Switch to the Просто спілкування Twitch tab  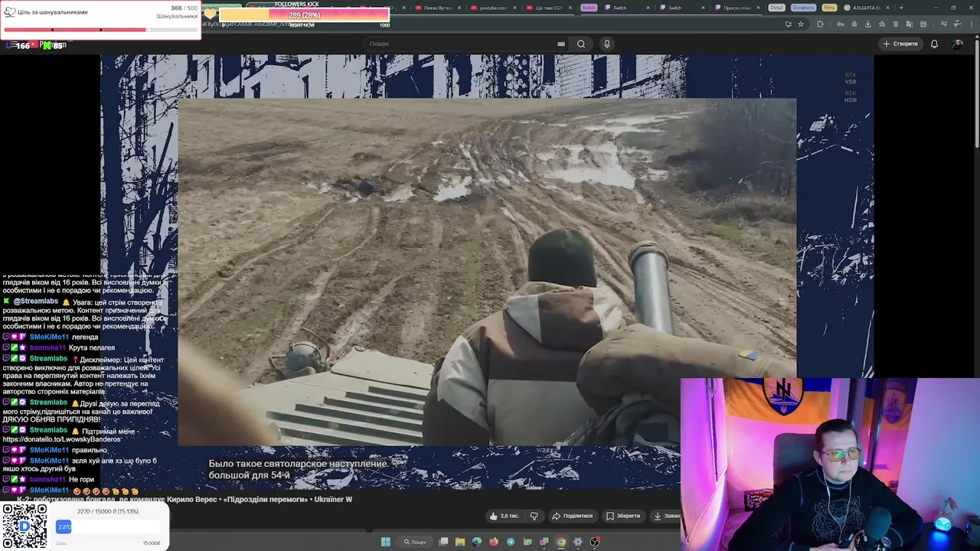click(x=737, y=8)
